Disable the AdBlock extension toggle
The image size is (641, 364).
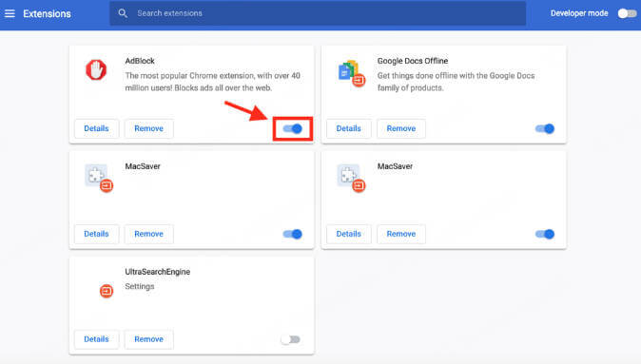click(x=292, y=128)
